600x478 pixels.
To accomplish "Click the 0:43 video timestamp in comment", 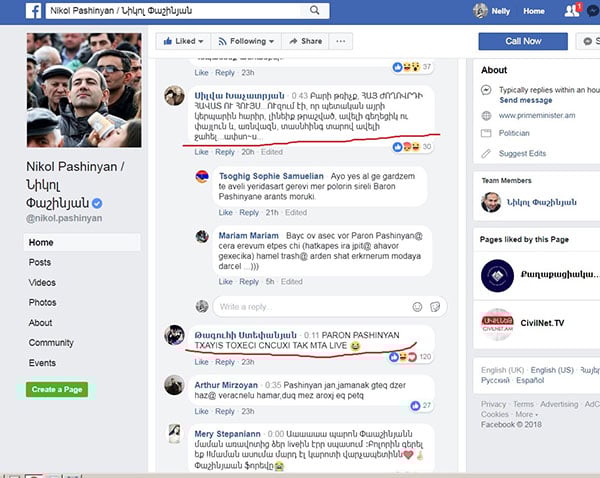I will click(x=299, y=96).
